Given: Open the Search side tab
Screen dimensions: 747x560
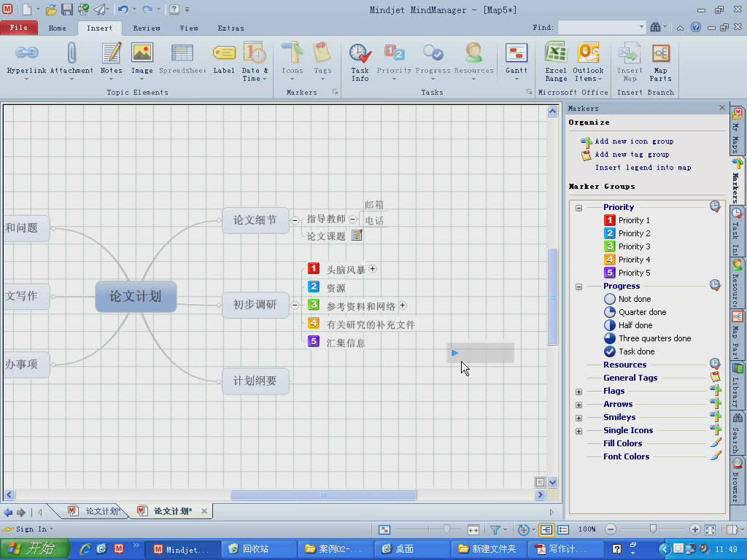Looking at the screenshot, I should coord(737,432).
